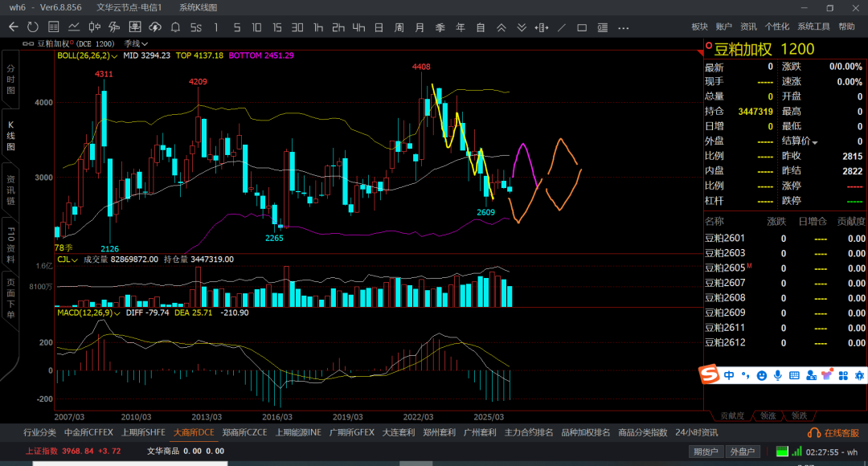Switch chart period to 周 weekly
This screenshot has width=868, height=466.
click(399, 27)
